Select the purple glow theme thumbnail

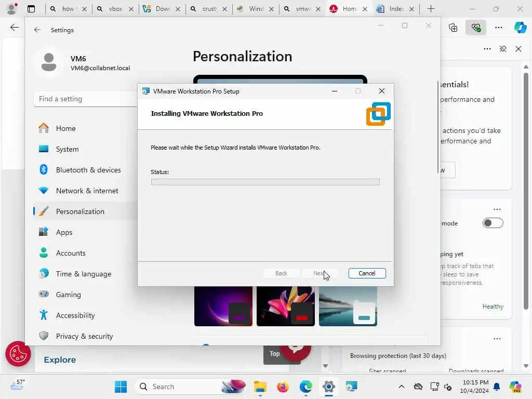[223, 306]
